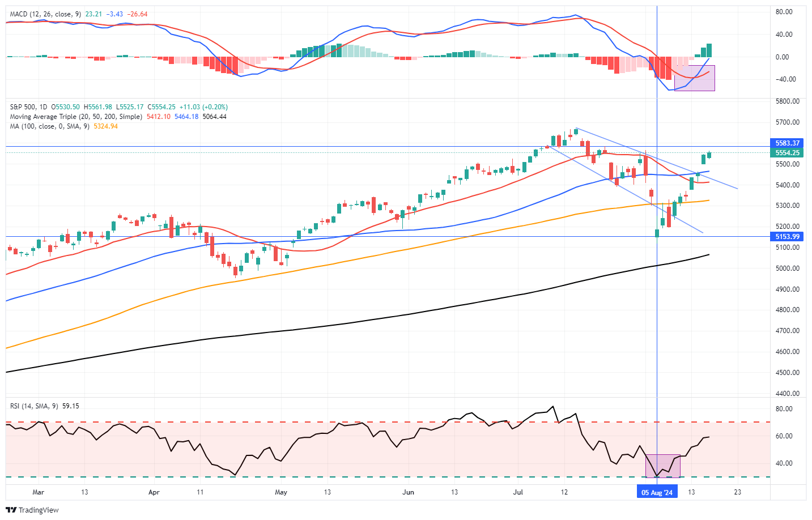Click the current price label 5554.25 on axis
The image size is (812, 520).
[x=788, y=153]
